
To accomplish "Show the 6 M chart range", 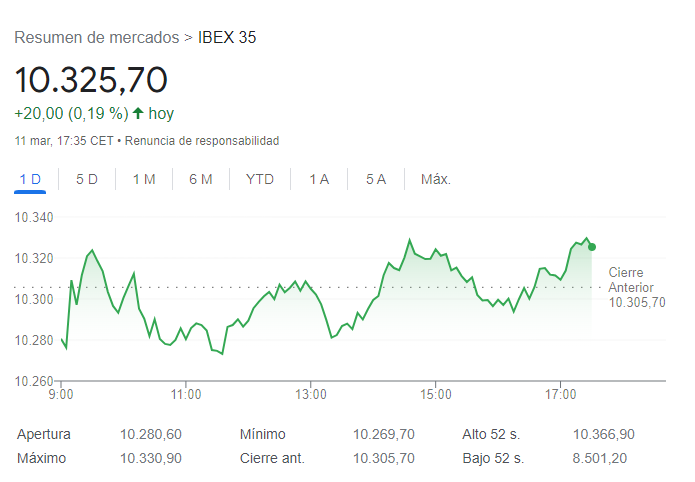I will 201,179.
